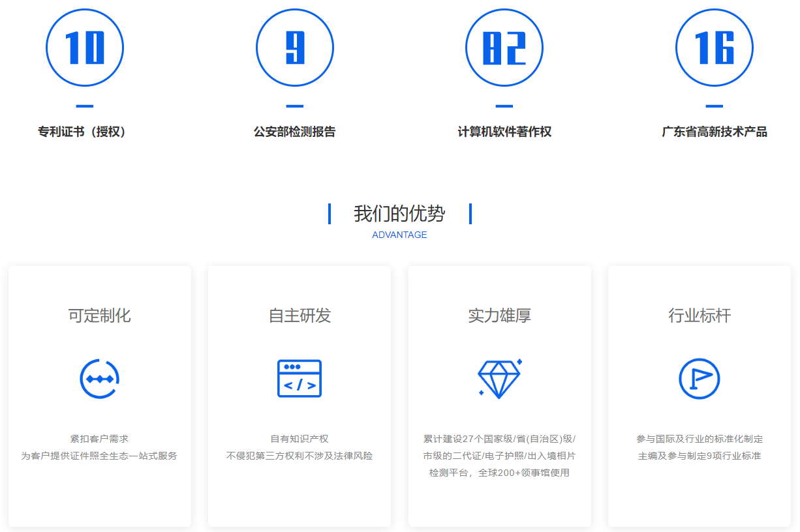Screen dimensions: 800x532
Task: Click the 不侵犯第三方权利不涉及法律风险 description
Action: [x=300, y=456]
